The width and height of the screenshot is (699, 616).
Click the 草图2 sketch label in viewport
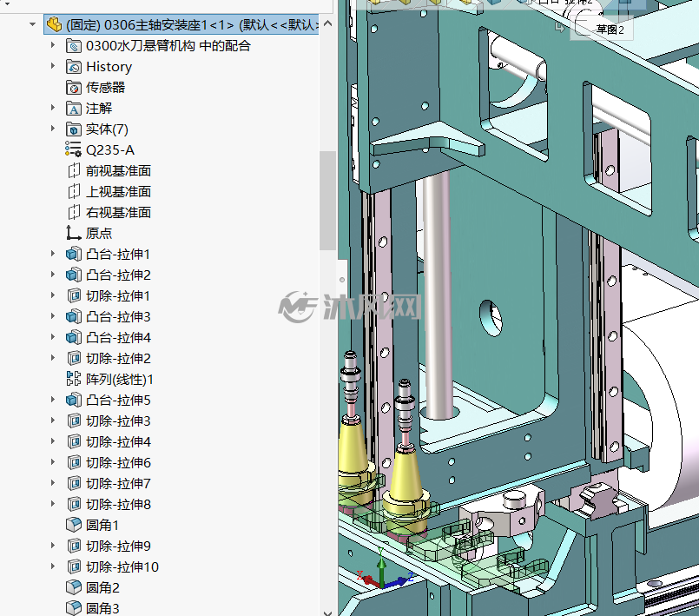(x=610, y=30)
